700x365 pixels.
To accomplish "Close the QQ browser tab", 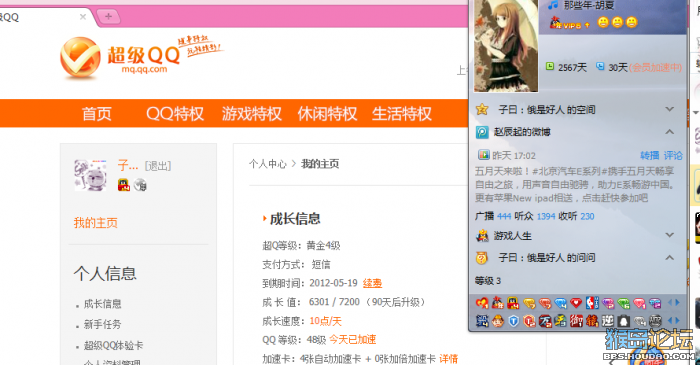I will pos(83,17).
